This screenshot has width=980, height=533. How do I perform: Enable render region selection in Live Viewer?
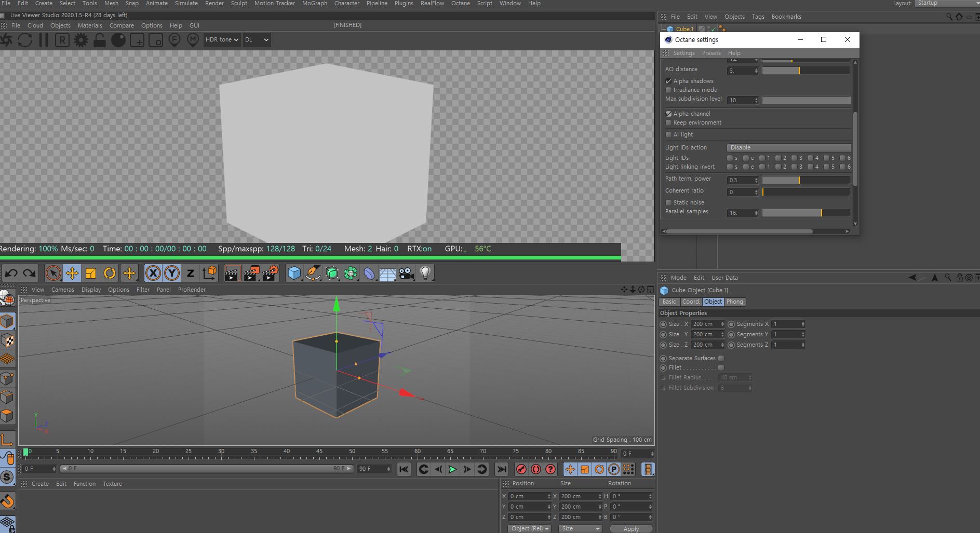pyautogui.click(x=137, y=40)
